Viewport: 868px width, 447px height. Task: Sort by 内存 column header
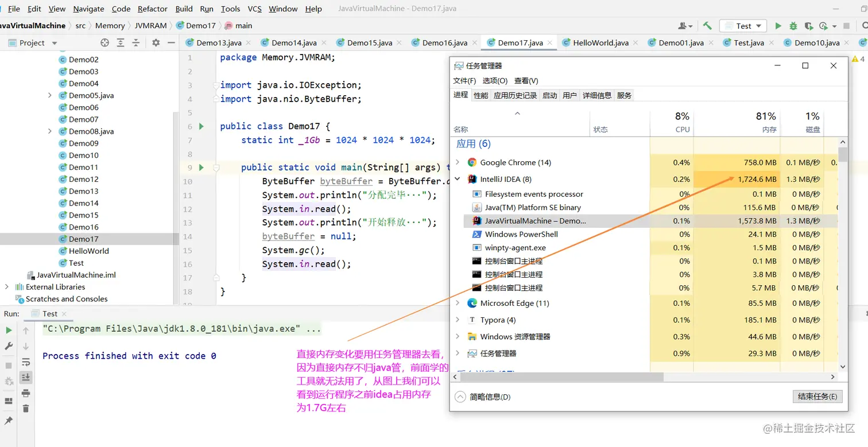click(x=737, y=122)
